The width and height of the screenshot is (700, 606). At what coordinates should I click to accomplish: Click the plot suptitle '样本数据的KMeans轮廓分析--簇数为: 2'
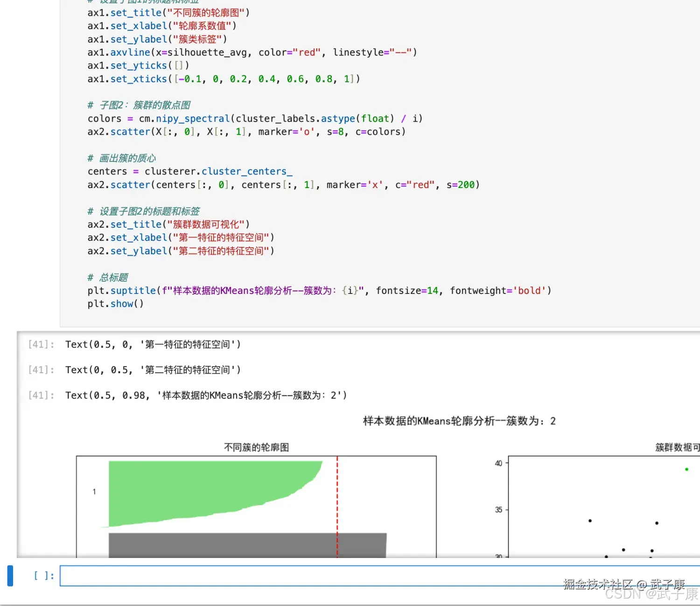459,421
